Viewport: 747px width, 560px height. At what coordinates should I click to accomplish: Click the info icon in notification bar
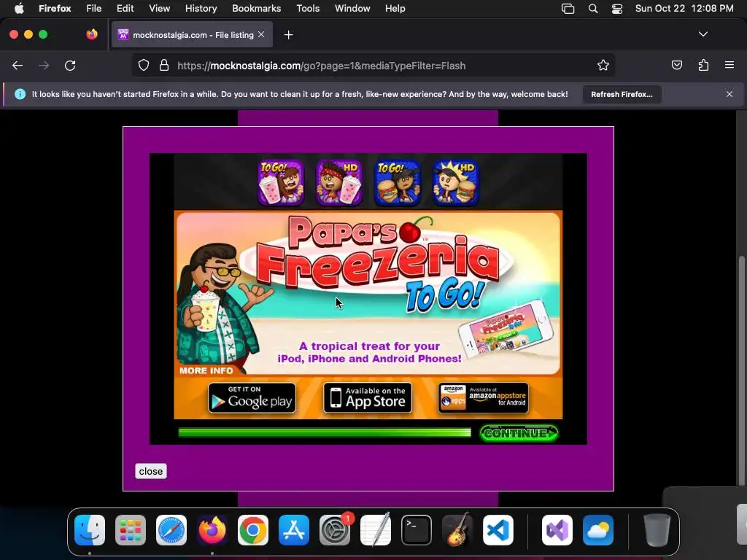click(x=20, y=94)
